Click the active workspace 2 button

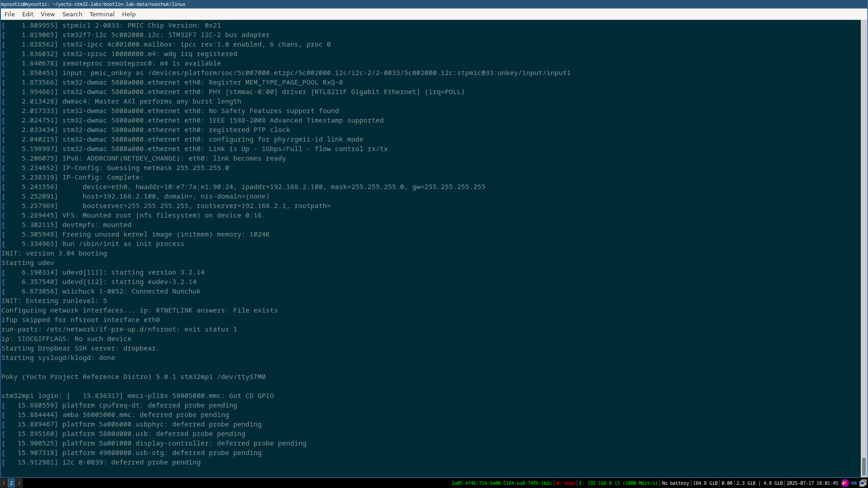[x=11, y=483]
